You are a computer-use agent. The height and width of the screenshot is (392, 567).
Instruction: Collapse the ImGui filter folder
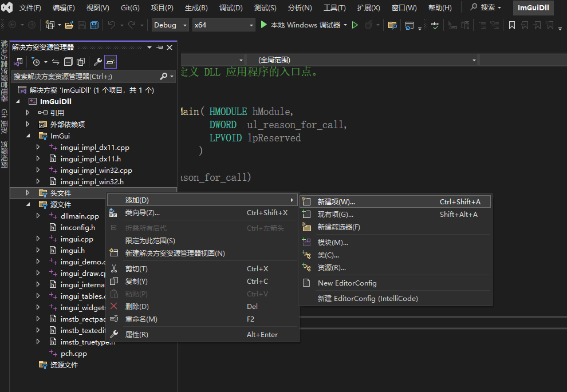coord(28,136)
